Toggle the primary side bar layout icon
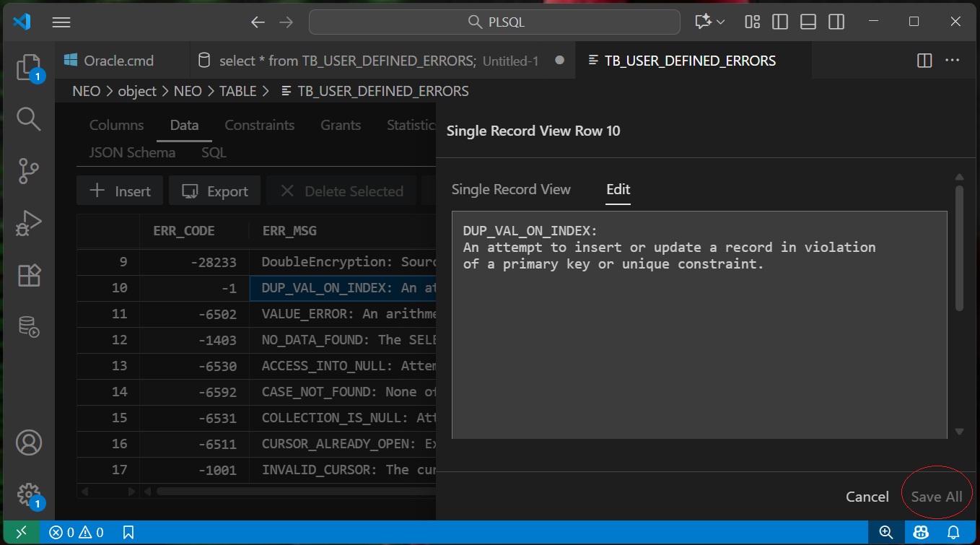The width and height of the screenshot is (980, 545). pos(780,22)
